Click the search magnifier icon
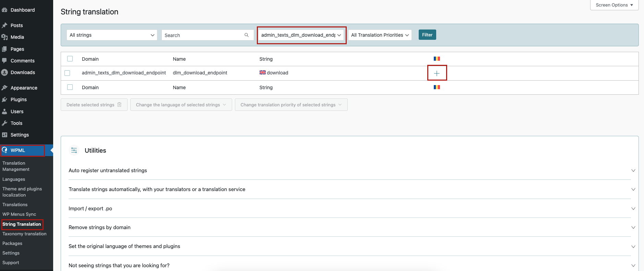Screen dimensions: 644x271 coord(247,35)
